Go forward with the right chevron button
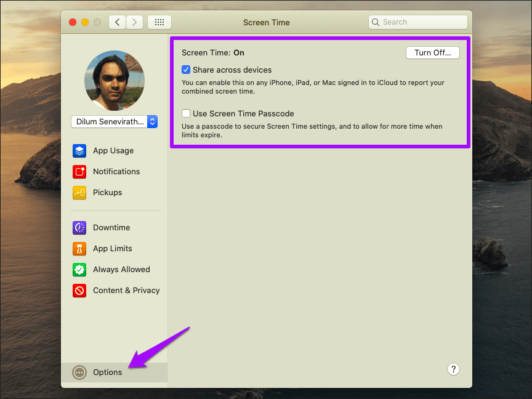 134,22
